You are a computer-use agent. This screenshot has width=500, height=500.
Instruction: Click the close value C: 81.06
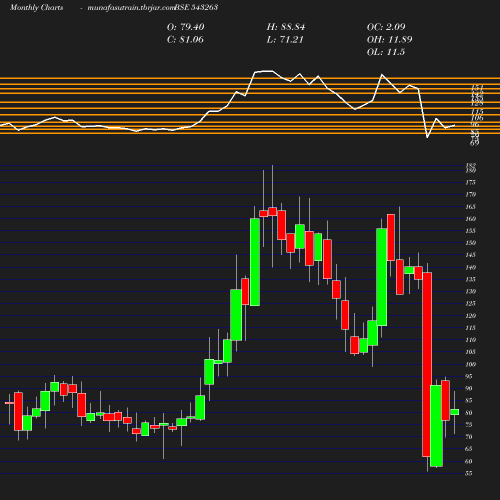(x=185, y=40)
